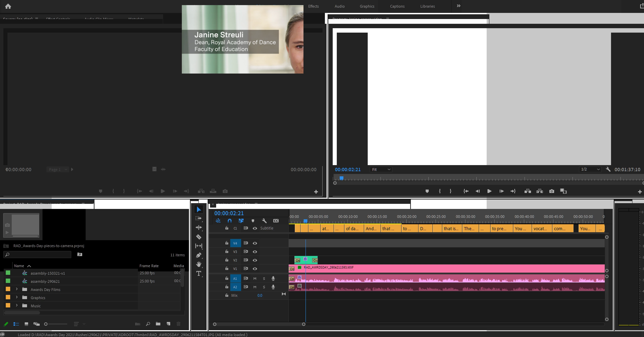Play the Program monitor sequence
The image size is (644, 337).
coord(489,191)
